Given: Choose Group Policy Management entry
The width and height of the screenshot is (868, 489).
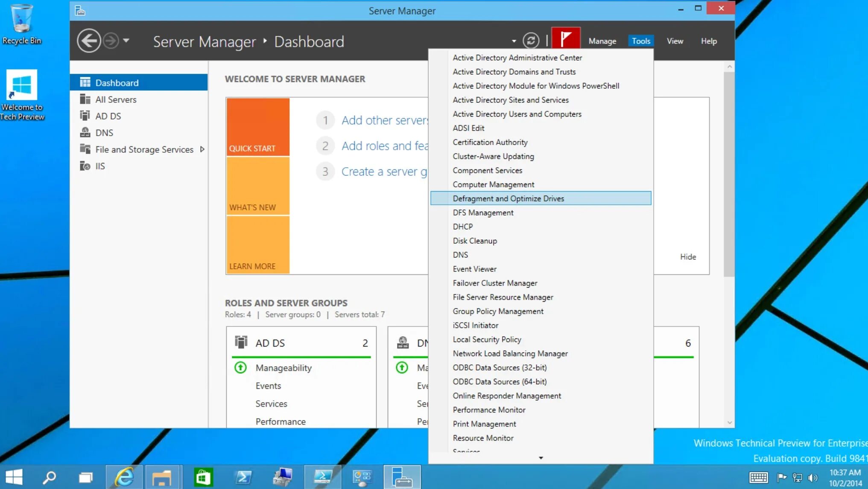Looking at the screenshot, I should (x=498, y=311).
